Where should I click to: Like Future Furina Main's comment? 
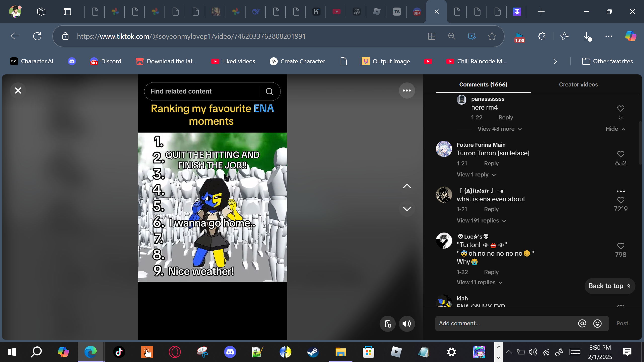click(621, 154)
